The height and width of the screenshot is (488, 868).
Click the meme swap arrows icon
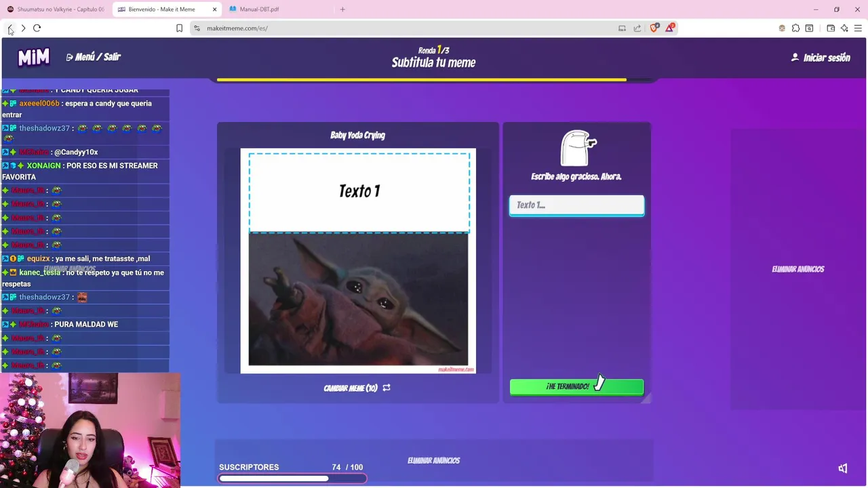point(387,388)
